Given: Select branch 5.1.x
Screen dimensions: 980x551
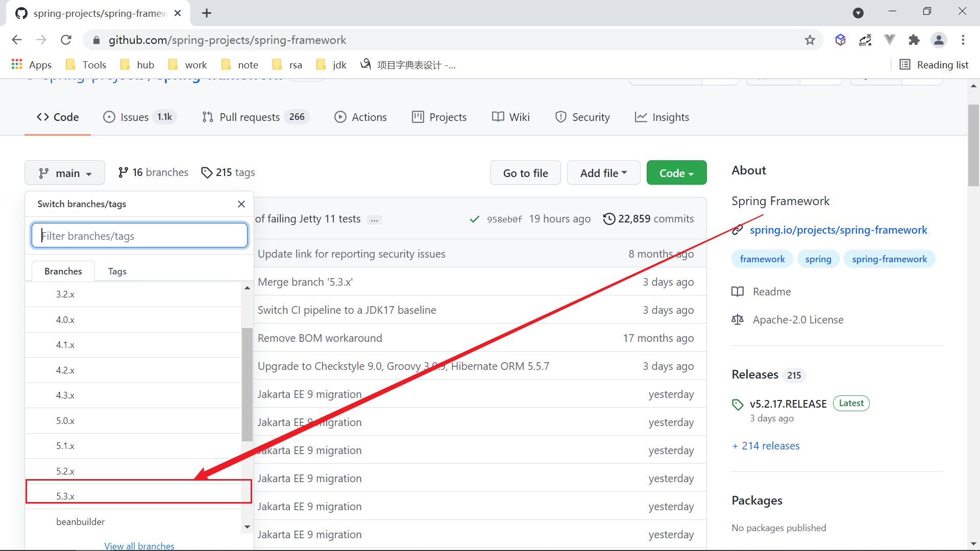Looking at the screenshot, I should pyautogui.click(x=133, y=446).
